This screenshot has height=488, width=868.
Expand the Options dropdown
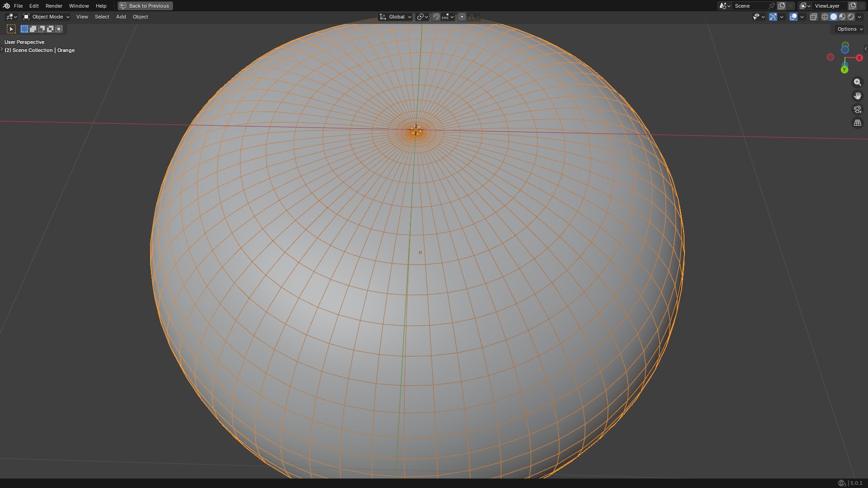pyautogui.click(x=849, y=29)
